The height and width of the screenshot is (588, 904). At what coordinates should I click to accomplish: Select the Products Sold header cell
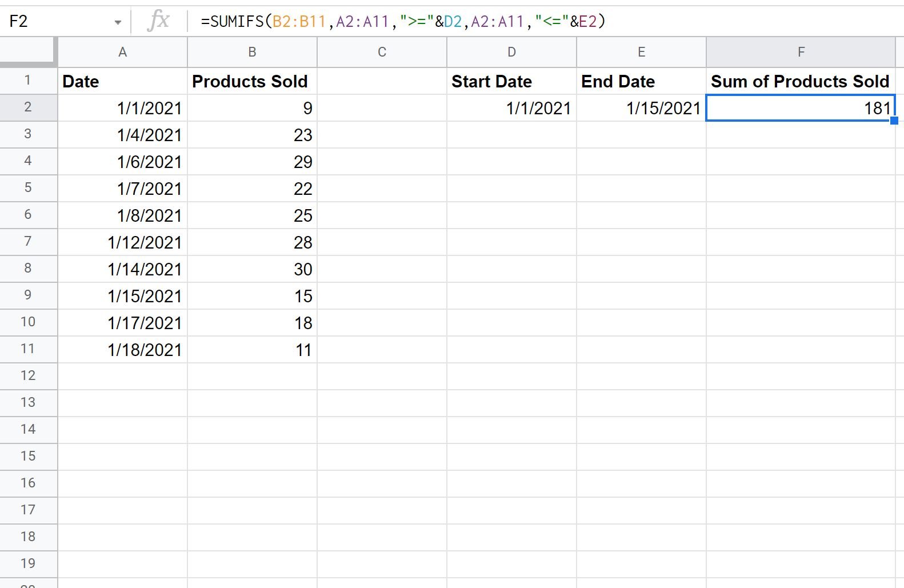point(252,81)
